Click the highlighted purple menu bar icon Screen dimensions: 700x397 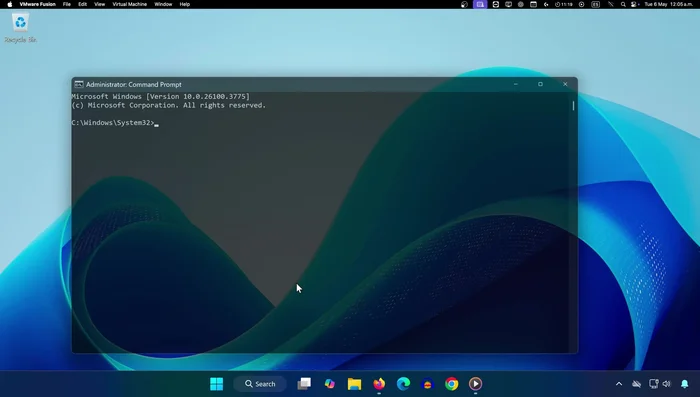pos(480,4)
